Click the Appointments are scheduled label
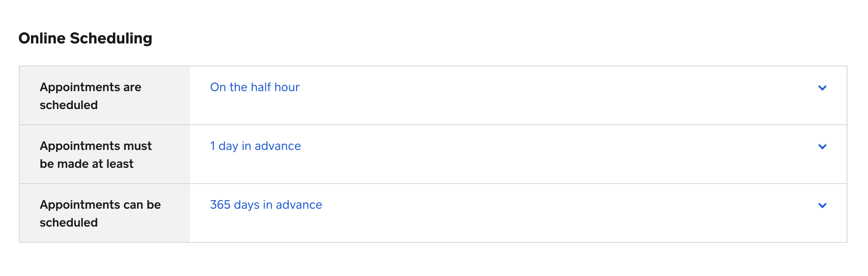 pyautogui.click(x=90, y=96)
